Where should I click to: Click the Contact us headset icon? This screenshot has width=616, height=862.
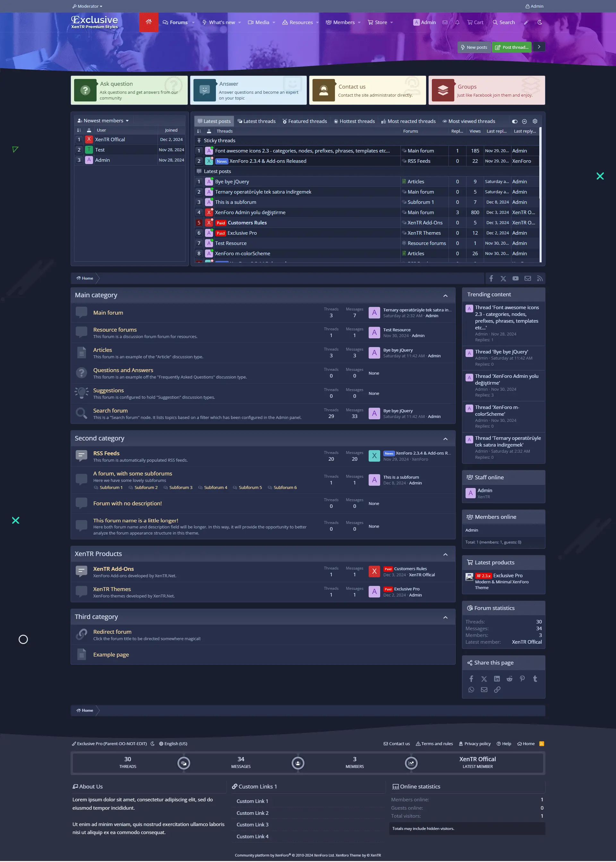[x=323, y=90]
